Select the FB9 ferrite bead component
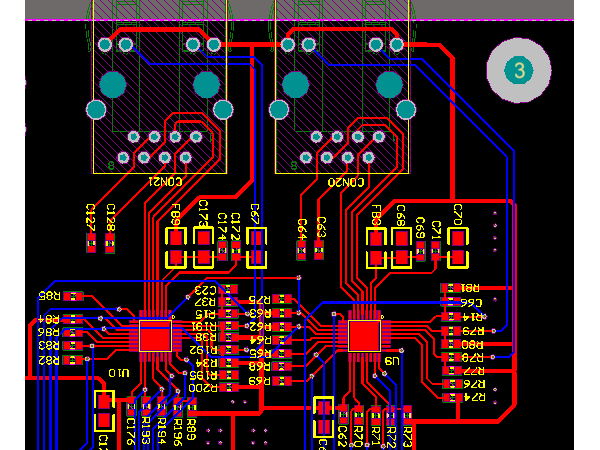Image resolution: width=600 pixels, height=450 pixels. point(176,247)
